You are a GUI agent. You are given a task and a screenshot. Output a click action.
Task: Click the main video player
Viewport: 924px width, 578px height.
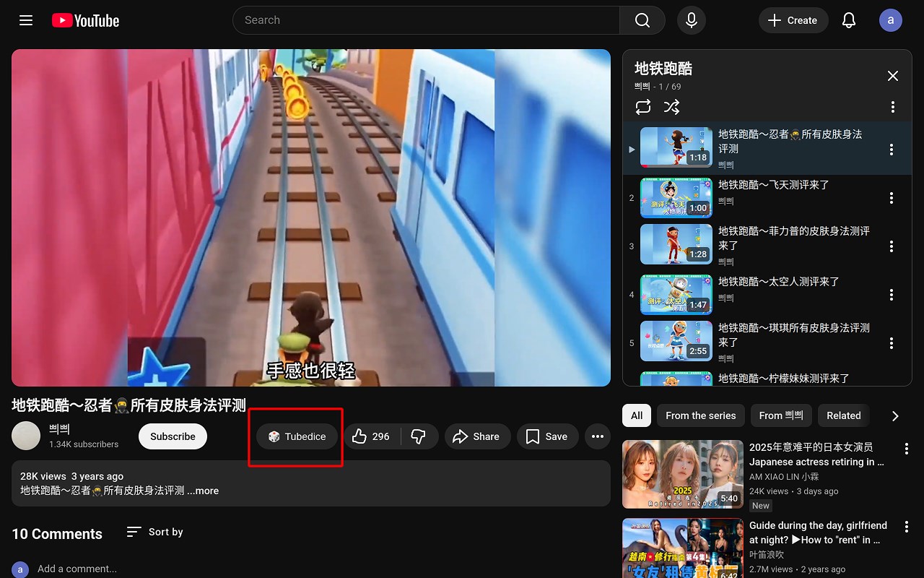[x=311, y=217]
